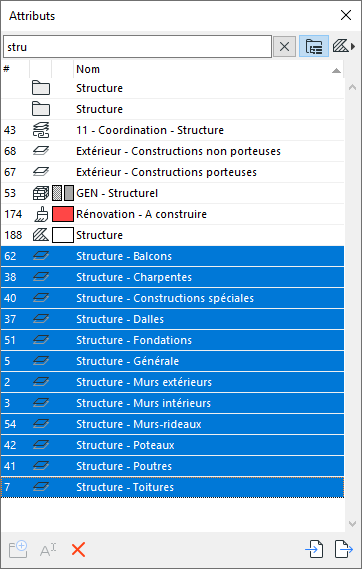Click the gray swatch of GEN - Structurel
Viewport: 362px width, 569px height.
coord(69,193)
